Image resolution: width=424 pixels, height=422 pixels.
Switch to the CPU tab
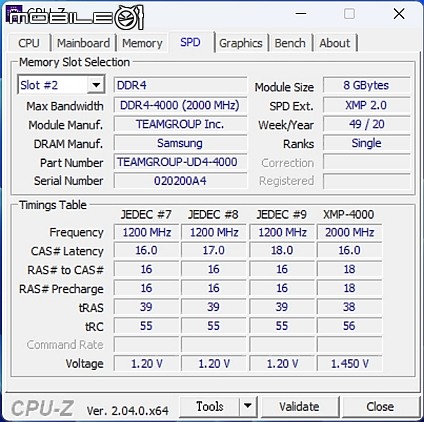pos(29,43)
